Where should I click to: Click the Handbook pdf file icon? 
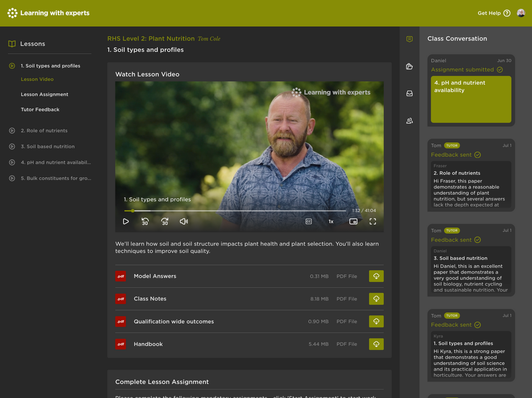pos(121,344)
